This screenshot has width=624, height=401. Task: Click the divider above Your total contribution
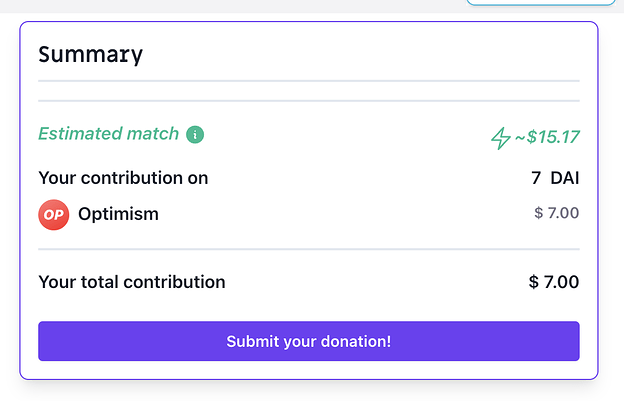pos(309,249)
